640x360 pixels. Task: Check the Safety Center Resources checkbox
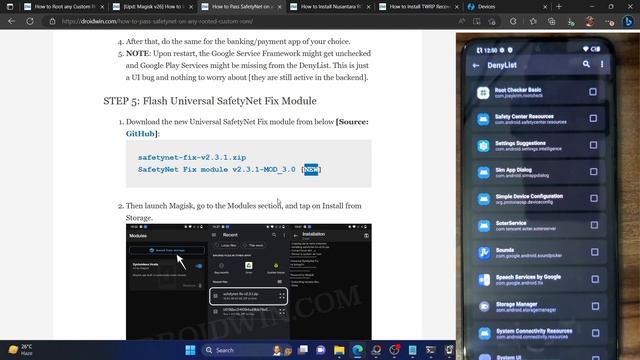[x=593, y=118]
